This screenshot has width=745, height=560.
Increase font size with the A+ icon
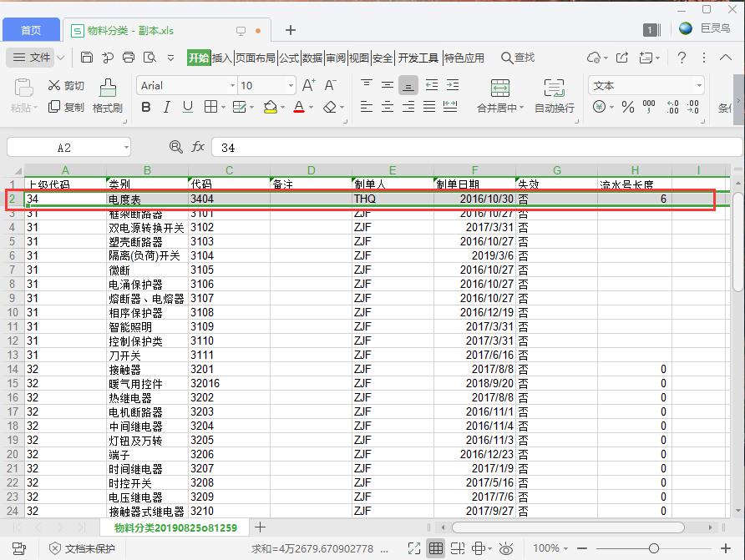pyautogui.click(x=308, y=85)
